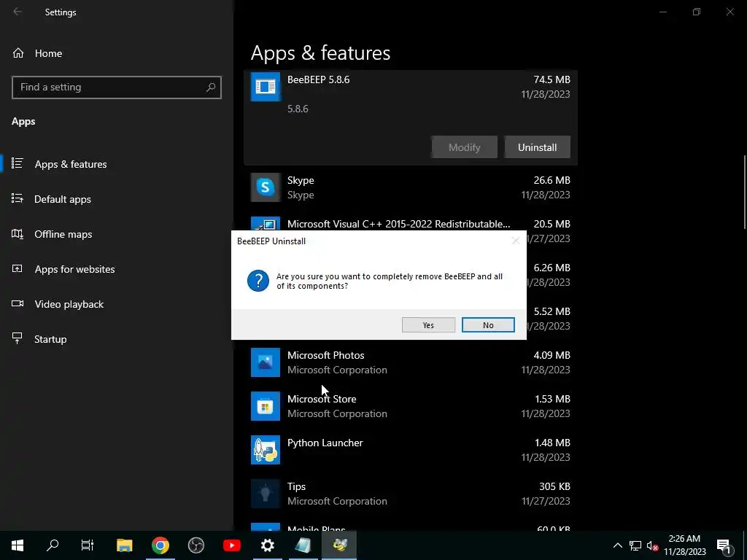Open Apps for websites section
This screenshot has height=560, width=747.
pyautogui.click(x=74, y=269)
